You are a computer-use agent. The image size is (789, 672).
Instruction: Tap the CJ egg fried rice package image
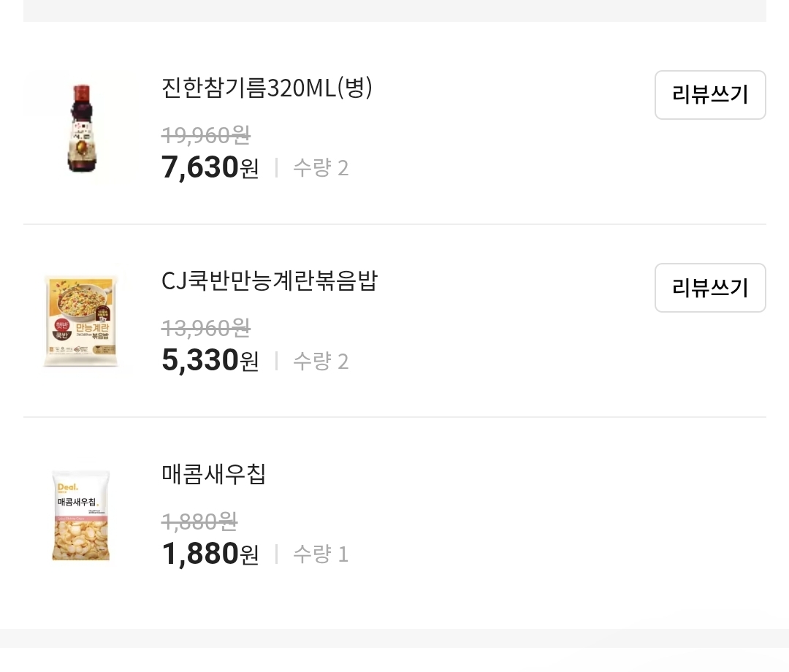point(81,321)
